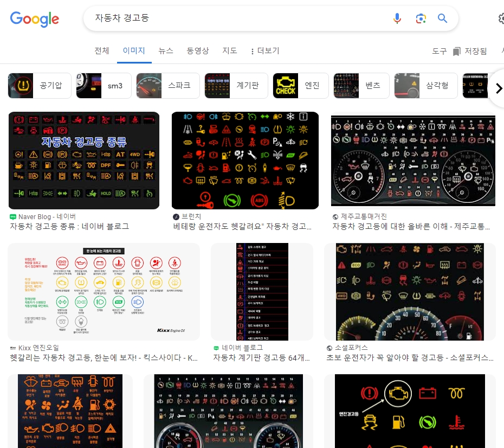Open Google Lens image search icon

point(421,18)
